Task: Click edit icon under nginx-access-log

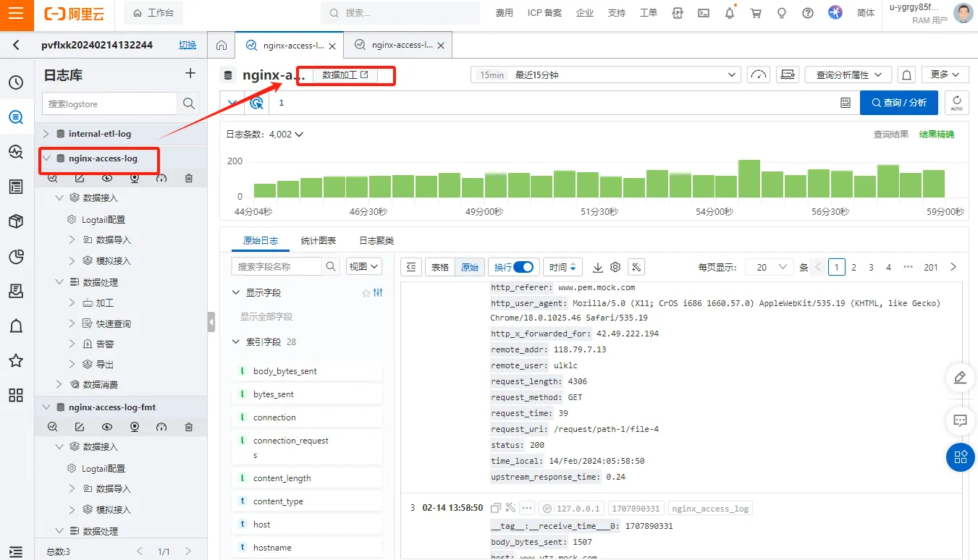Action: tap(80, 178)
